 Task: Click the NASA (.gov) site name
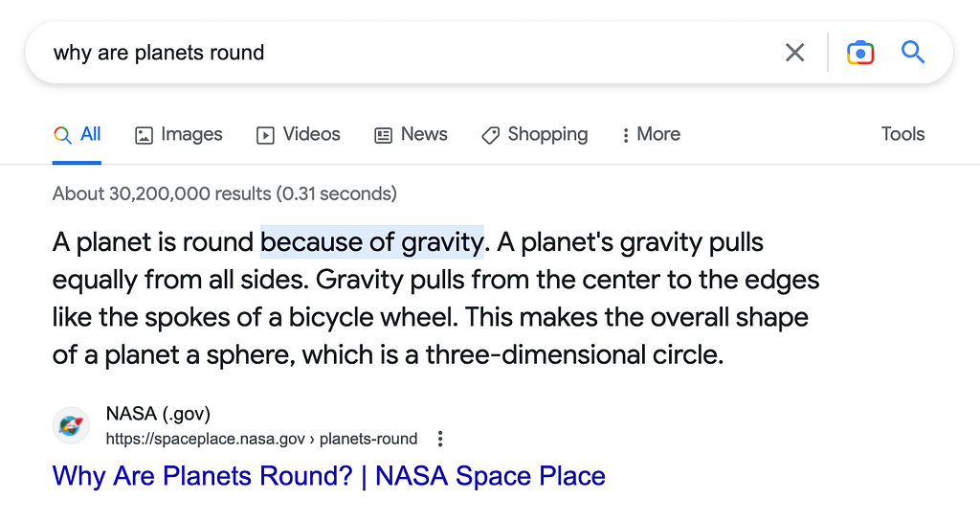(158, 414)
